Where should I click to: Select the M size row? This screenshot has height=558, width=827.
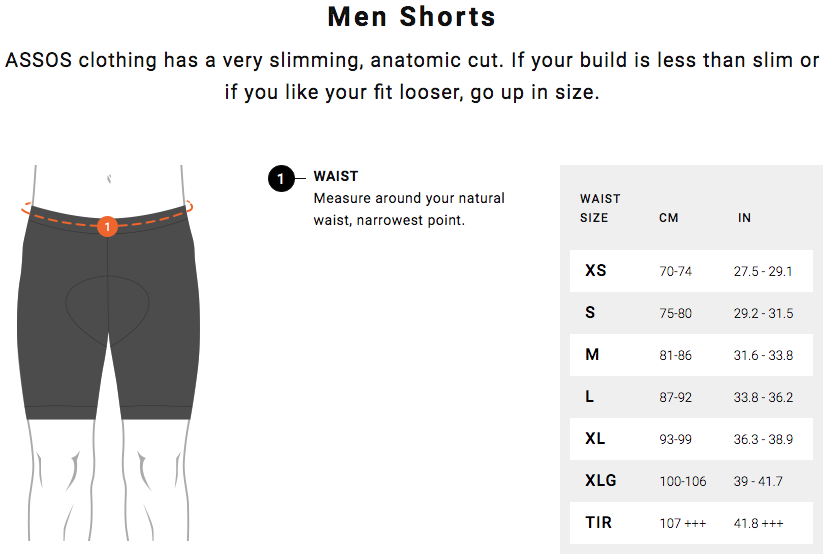(691, 355)
